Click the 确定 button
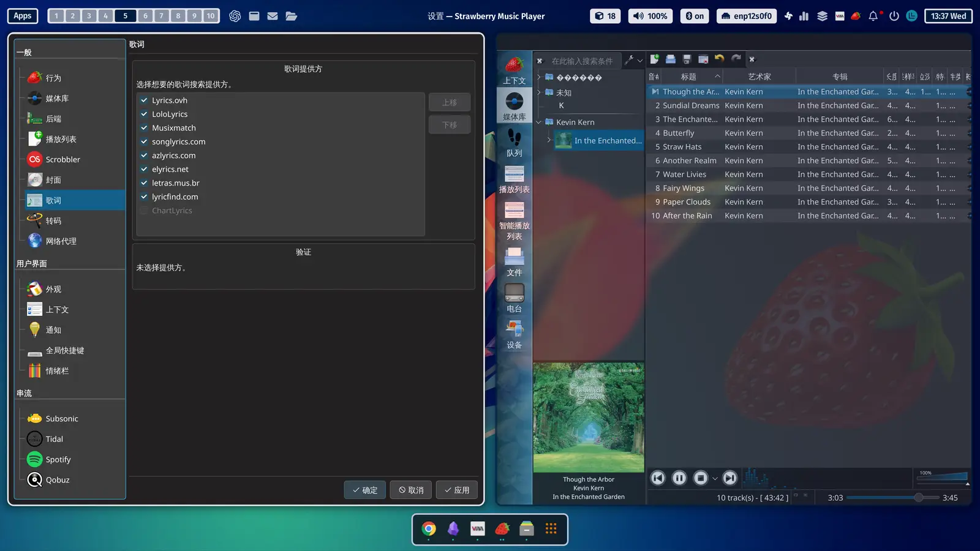The height and width of the screenshot is (551, 980). tap(365, 490)
